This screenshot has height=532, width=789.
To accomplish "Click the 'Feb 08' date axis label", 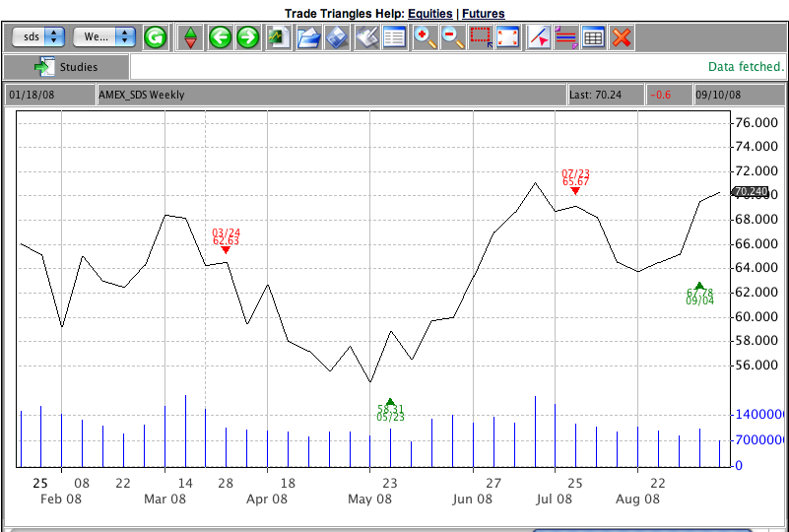I will coord(61,499).
